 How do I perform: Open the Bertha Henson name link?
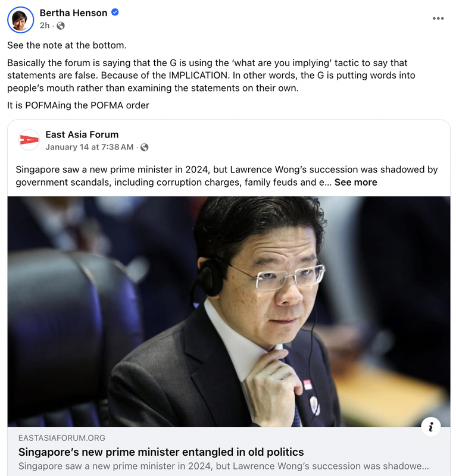[73, 12]
